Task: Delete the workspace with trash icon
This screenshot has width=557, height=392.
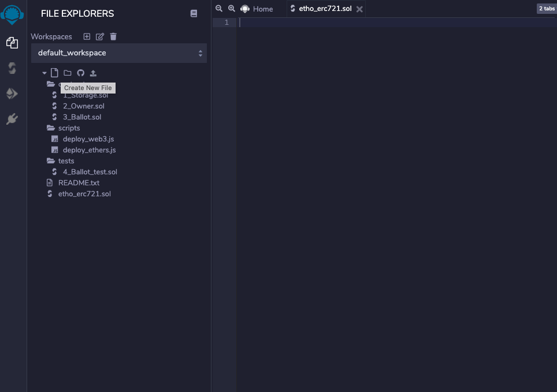Action: tap(113, 36)
